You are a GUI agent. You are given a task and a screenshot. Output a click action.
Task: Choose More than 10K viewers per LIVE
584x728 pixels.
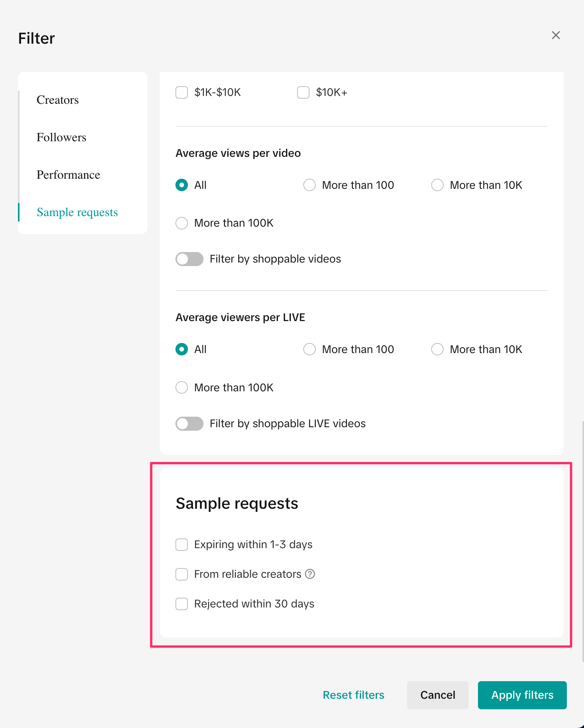(x=437, y=349)
